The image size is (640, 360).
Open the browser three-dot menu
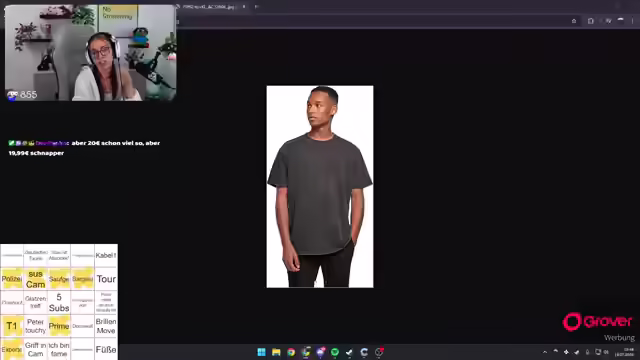[633, 21]
